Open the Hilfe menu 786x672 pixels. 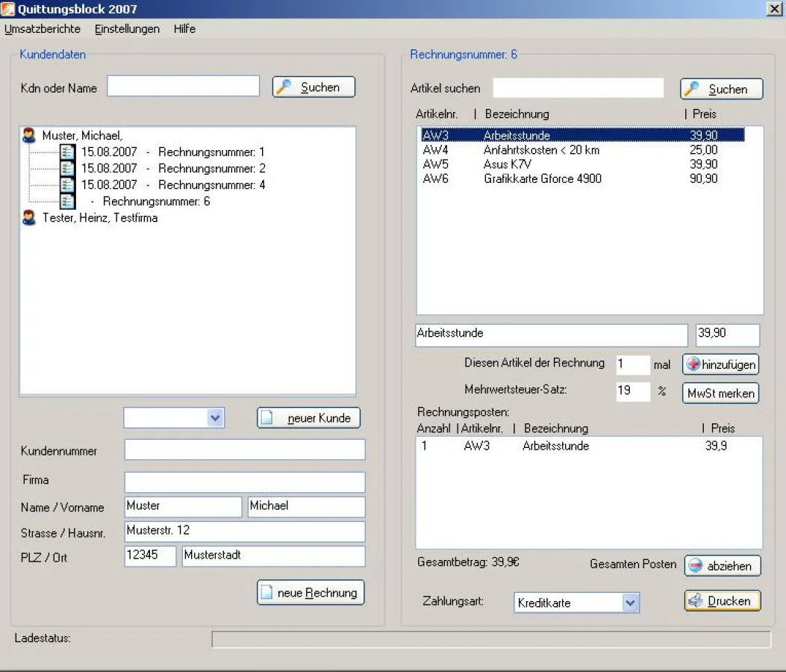click(184, 29)
